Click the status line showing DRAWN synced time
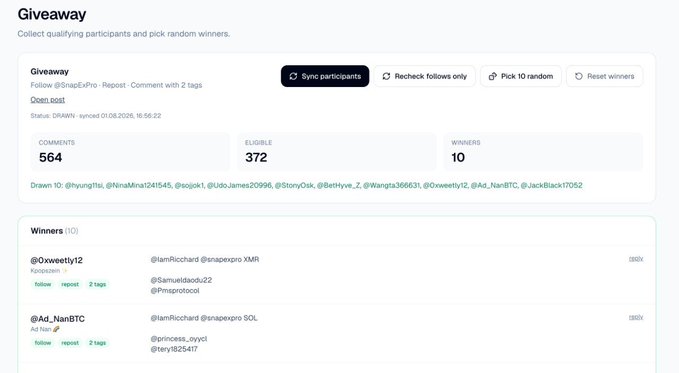Screen dimensions: 679x373 [96, 116]
